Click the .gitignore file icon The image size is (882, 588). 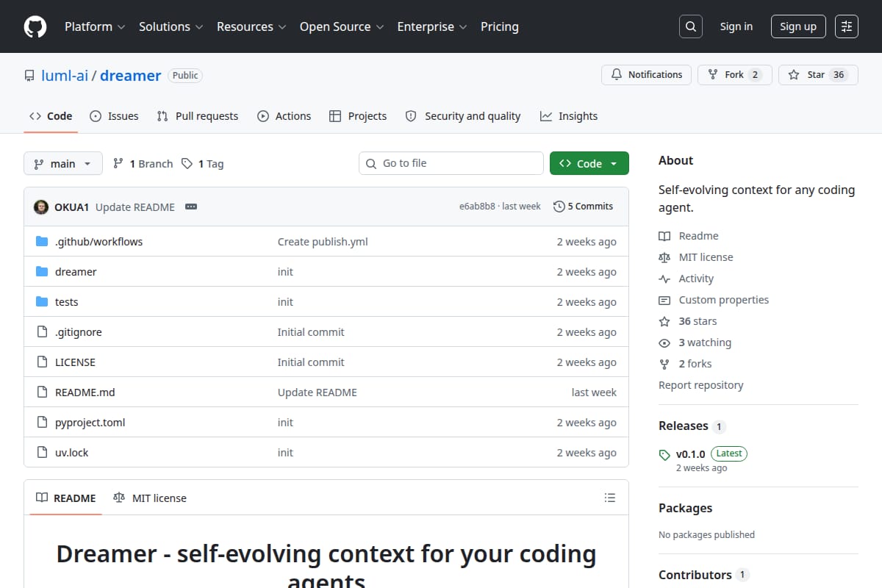point(42,332)
